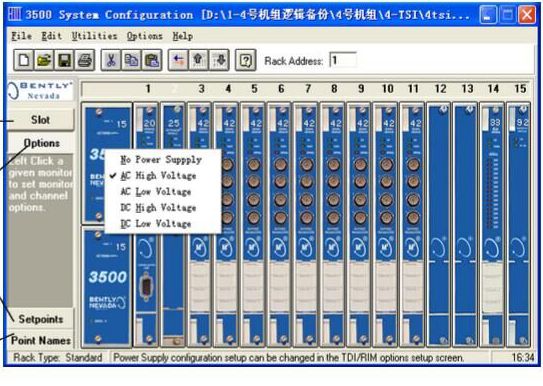Click the Cut scissors icon
543x386 pixels.
(x=111, y=61)
